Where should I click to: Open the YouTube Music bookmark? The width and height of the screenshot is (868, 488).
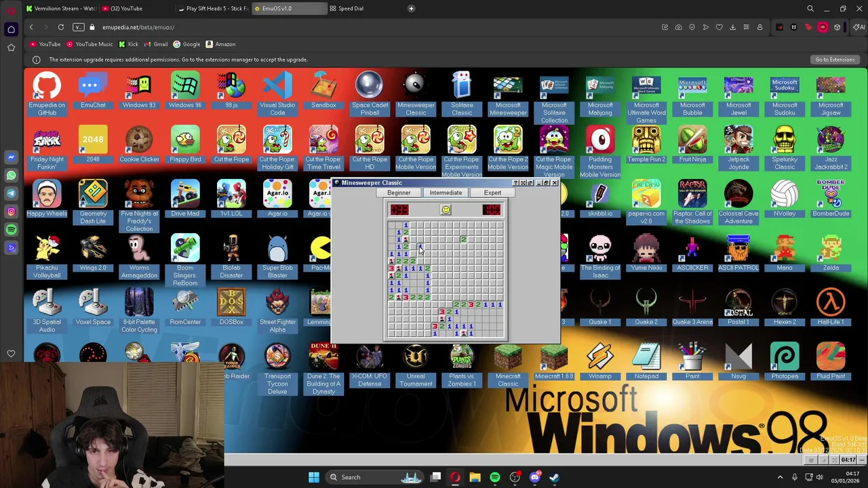pyautogui.click(x=90, y=44)
